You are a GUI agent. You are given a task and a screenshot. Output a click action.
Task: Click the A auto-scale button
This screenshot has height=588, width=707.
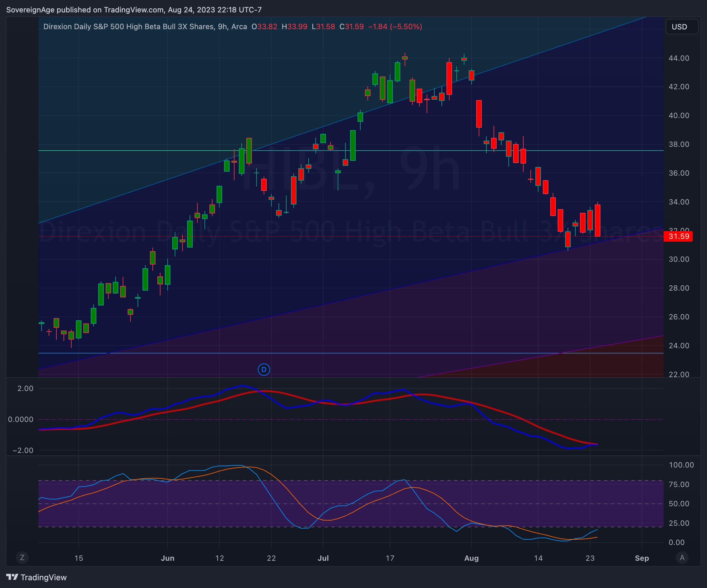(682, 558)
